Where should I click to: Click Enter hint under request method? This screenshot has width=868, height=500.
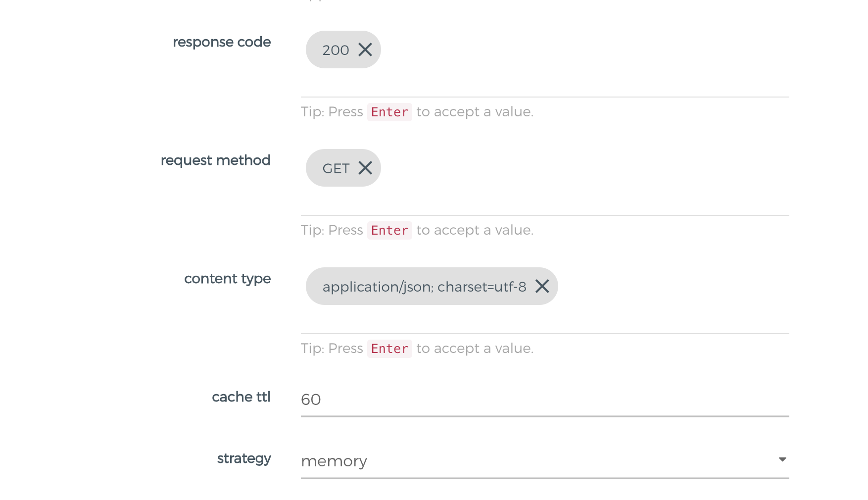[389, 230]
